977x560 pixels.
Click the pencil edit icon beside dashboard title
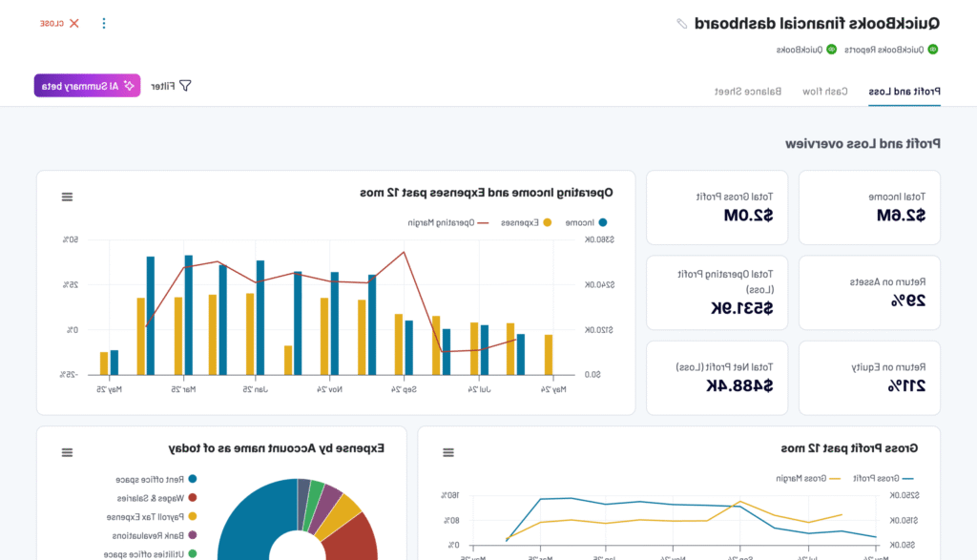681,24
